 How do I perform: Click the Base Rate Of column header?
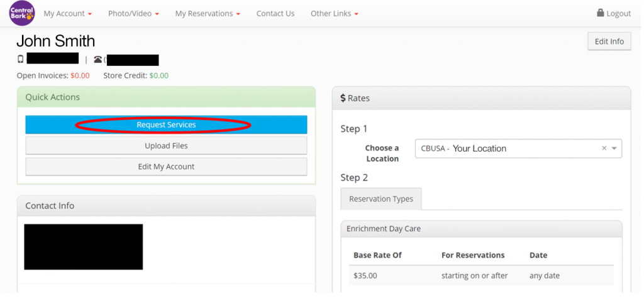tap(377, 255)
